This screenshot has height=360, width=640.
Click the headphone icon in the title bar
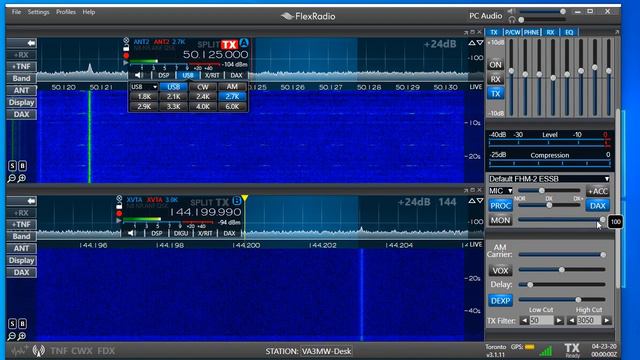pos(512,20)
